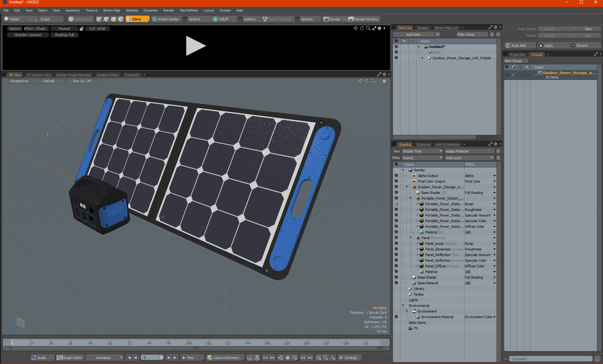Open Render Window
Viewport: 603px width, 364px height.
[363, 19]
